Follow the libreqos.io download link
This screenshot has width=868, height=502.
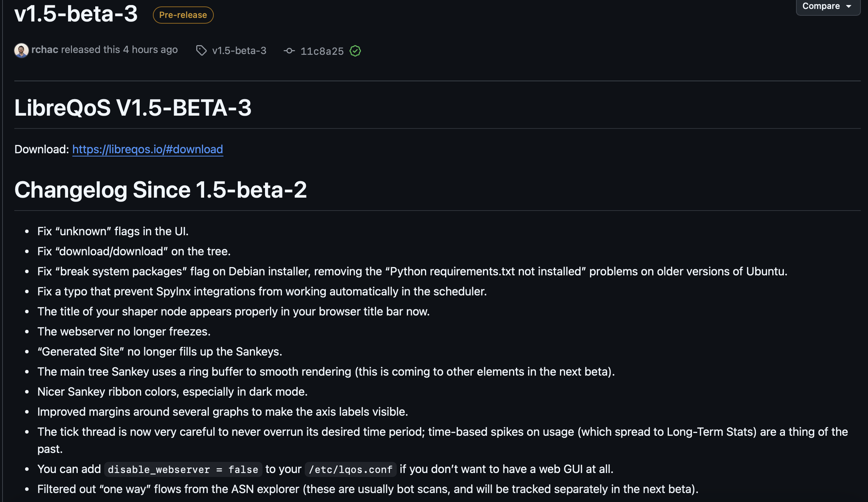tap(148, 149)
